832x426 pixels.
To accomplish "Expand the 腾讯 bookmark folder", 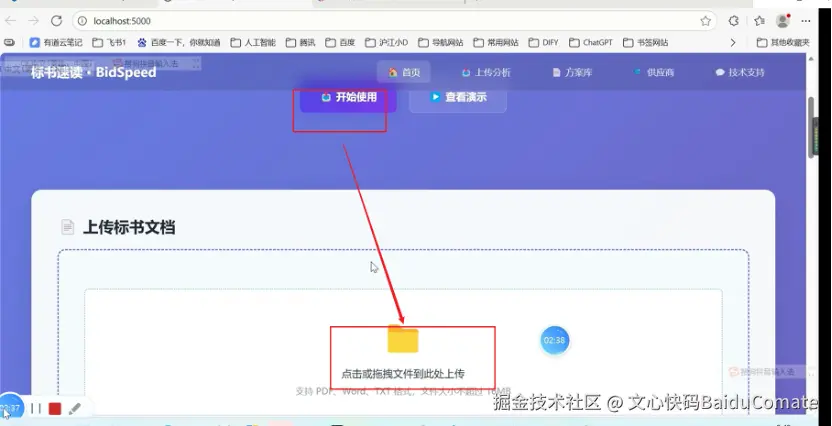I will point(300,42).
